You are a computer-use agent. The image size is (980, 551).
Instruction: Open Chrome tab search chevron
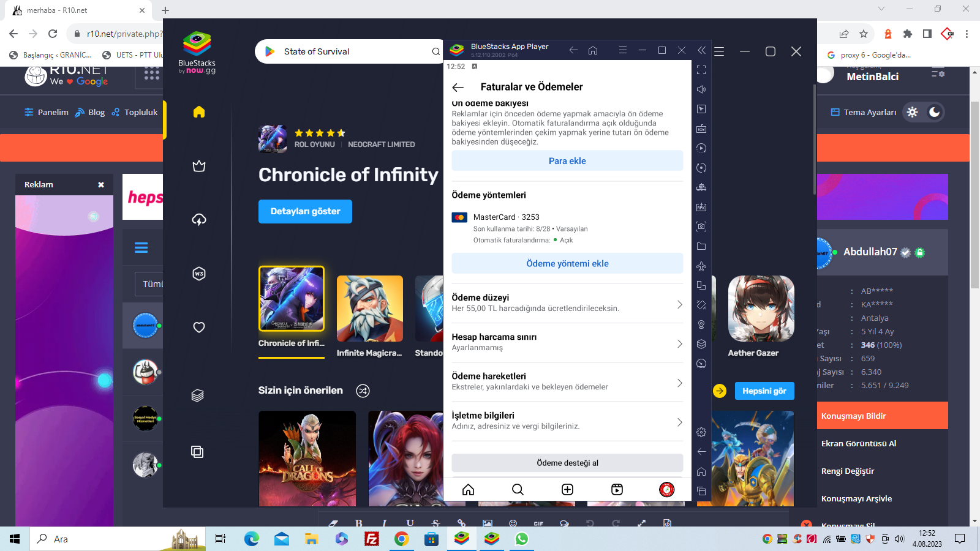coord(881,9)
